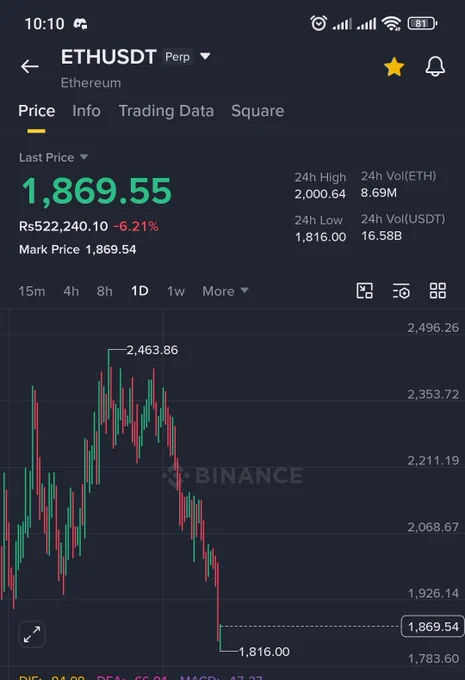Select the Price tab

click(36, 111)
